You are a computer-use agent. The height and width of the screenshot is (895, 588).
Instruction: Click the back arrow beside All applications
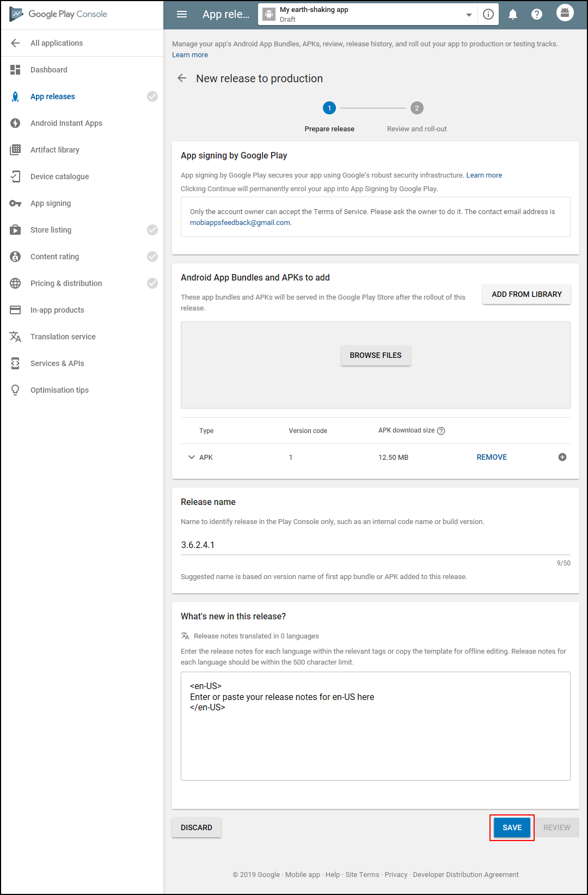coord(15,43)
